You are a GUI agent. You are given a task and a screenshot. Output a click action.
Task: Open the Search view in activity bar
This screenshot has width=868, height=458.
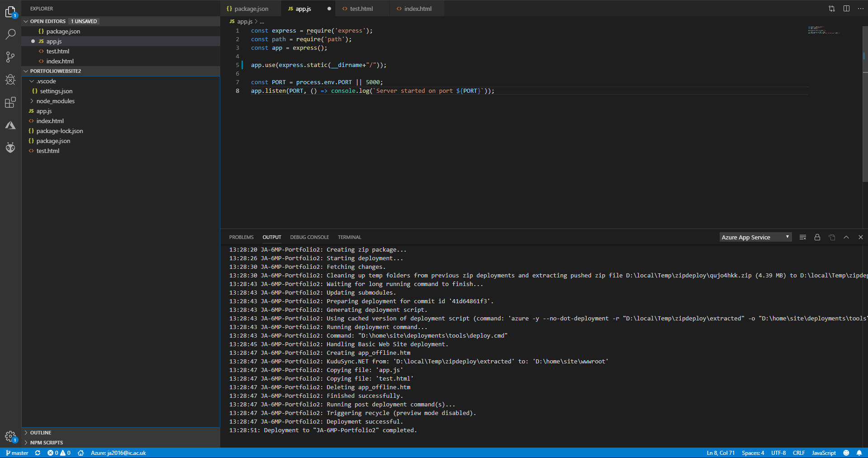10,34
